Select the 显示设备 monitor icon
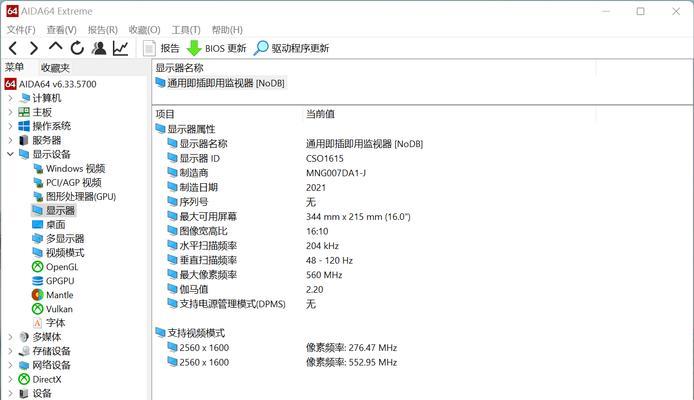This screenshot has width=694, height=400. tap(24, 154)
